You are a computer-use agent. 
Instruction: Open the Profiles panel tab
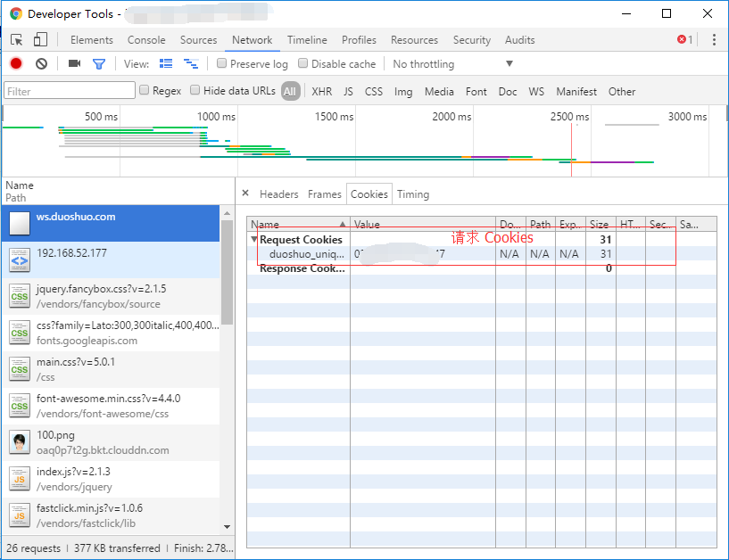(359, 40)
